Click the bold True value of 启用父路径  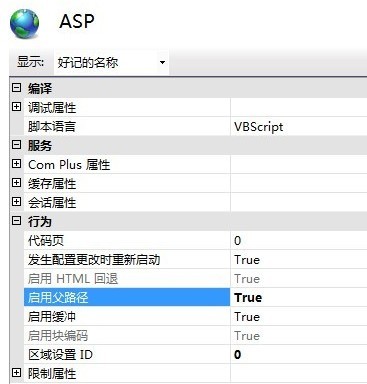click(x=248, y=297)
